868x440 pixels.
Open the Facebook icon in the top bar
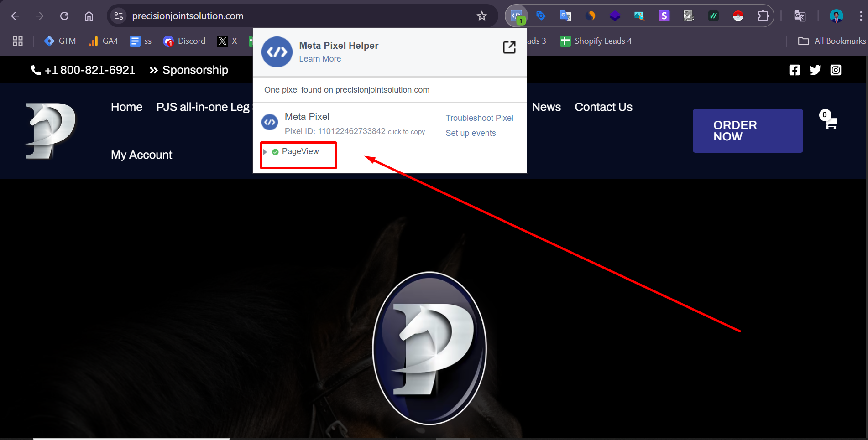point(795,70)
